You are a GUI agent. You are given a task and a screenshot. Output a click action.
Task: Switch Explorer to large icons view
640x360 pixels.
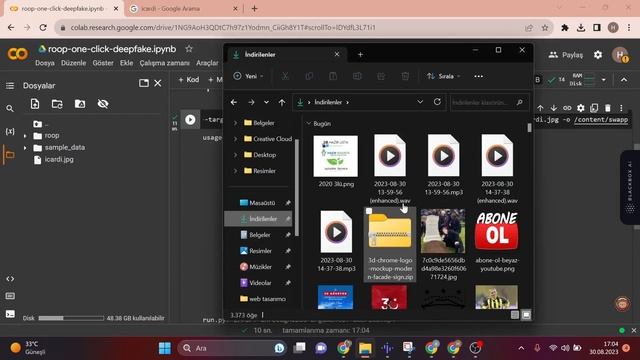527,315
